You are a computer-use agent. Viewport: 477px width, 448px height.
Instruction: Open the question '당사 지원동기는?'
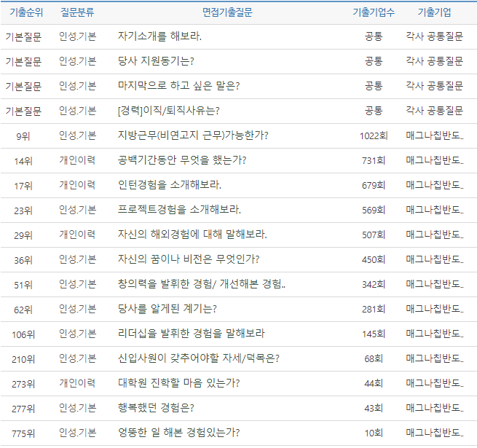(156, 61)
